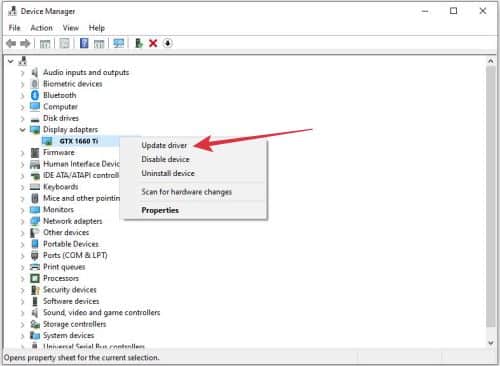The height and width of the screenshot is (366, 500).
Task: Select the Network adapters label
Action: point(72,221)
